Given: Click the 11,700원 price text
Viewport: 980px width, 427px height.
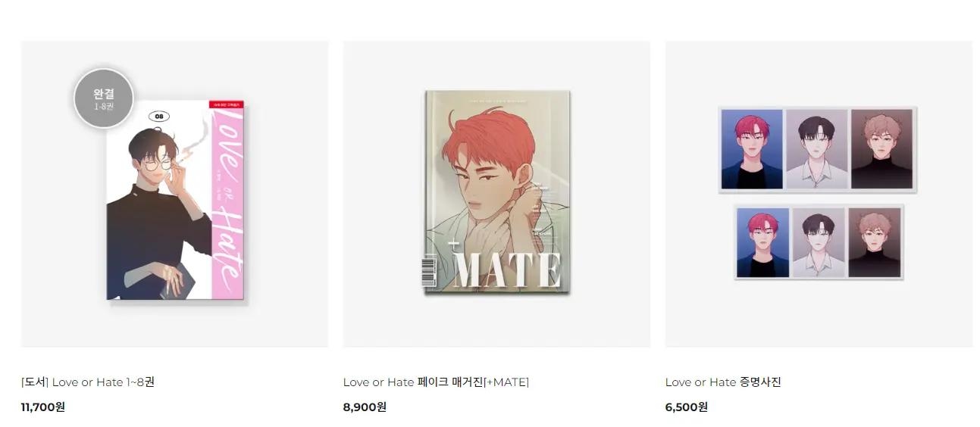Looking at the screenshot, I should 43,407.
